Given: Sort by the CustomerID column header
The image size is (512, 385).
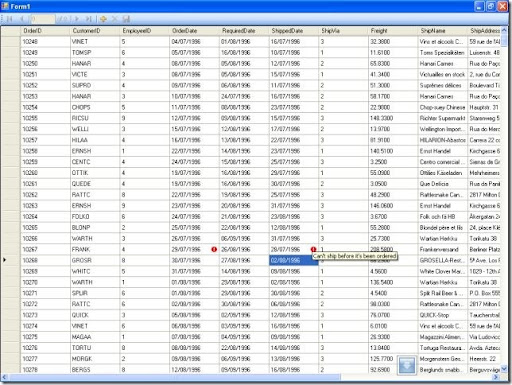Looking at the screenshot, I should pos(95,31).
